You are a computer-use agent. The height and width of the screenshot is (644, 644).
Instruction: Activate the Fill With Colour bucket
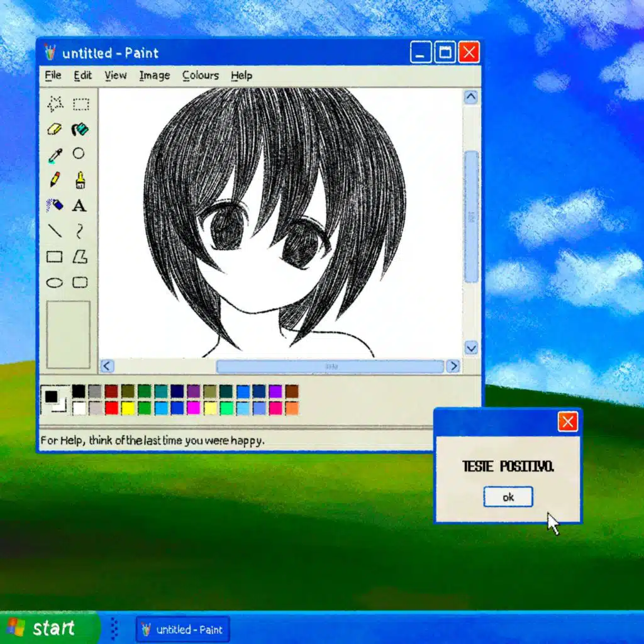coord(80,130)
